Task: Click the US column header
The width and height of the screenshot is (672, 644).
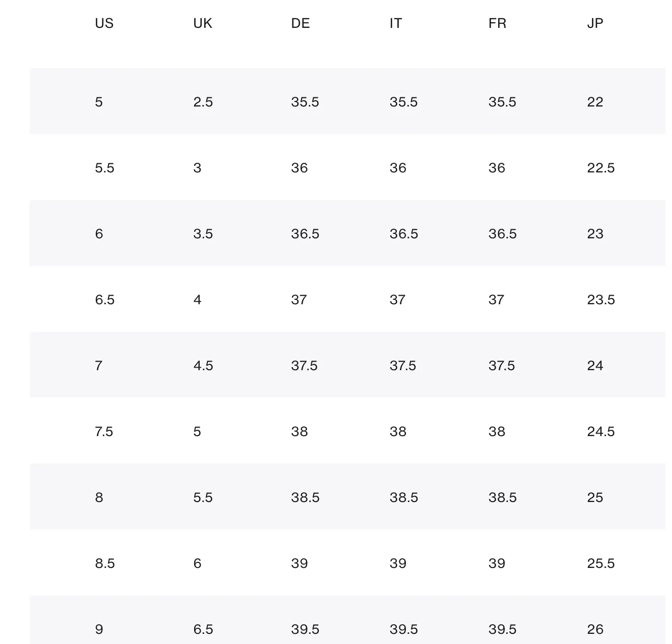Action: (x=104, y=23)
